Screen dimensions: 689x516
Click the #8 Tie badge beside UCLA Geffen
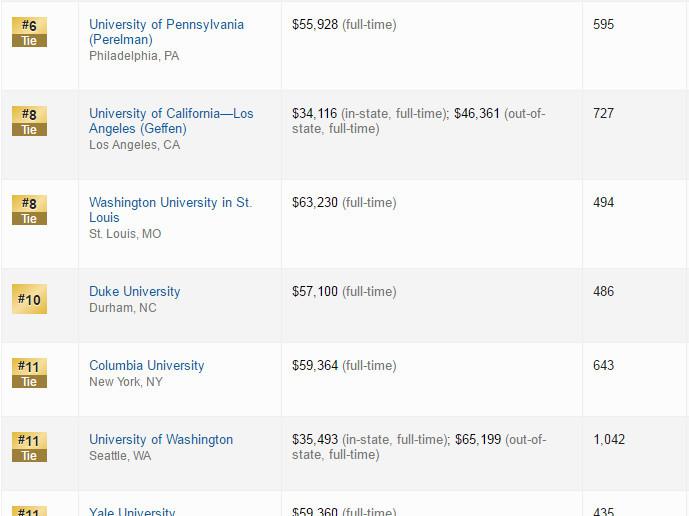29,121
